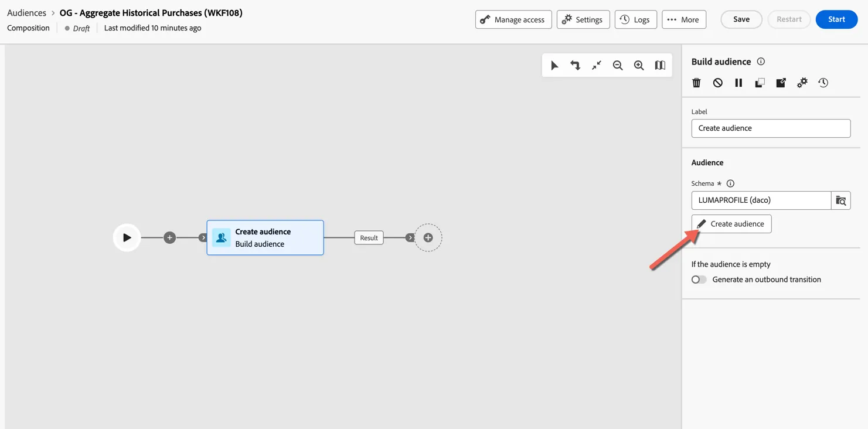
Task: Click the start play node on canvas
Action: point(127,237)
